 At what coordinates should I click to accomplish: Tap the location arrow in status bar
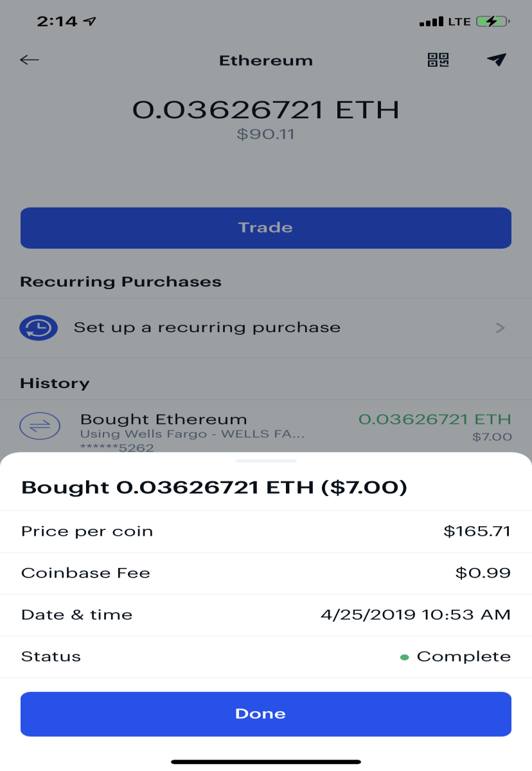90,21
